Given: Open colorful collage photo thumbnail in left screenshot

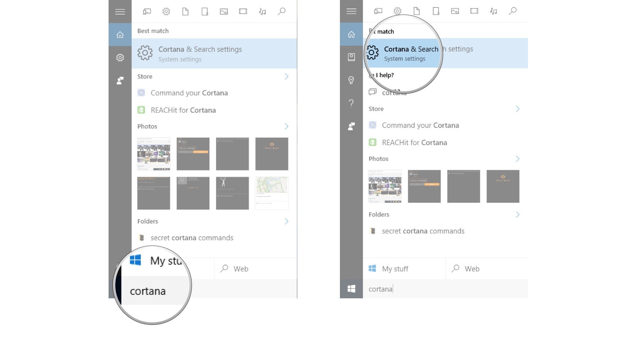Looking at the screenshot, I should tap(154, 154).
